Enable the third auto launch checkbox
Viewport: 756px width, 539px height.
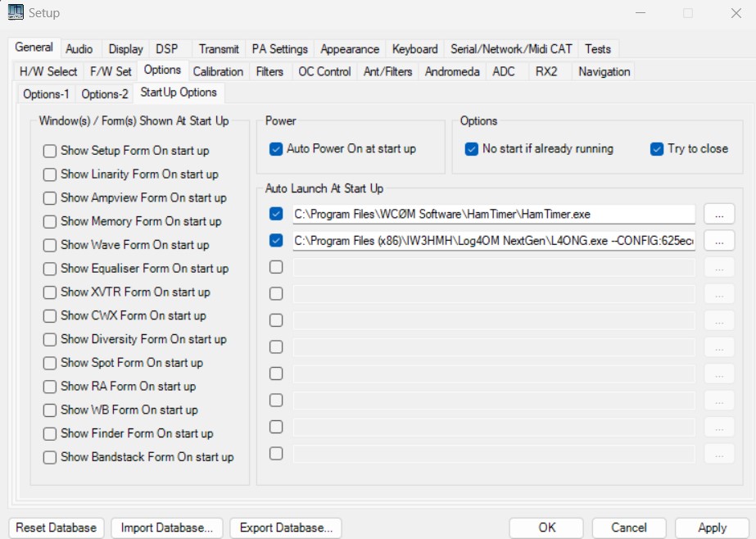click(x=276, y=267)
